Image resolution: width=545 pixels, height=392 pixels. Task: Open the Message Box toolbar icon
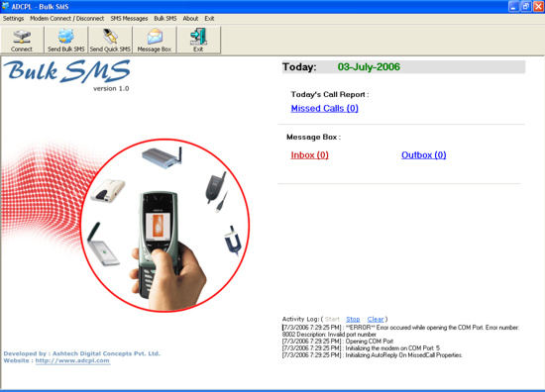[x=155, y=40]
